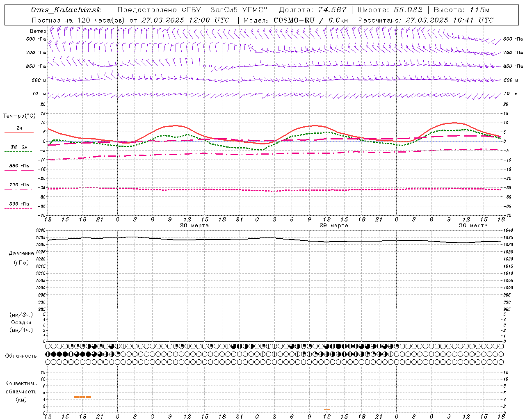Select the provider text ФГБУ "ЗапСиб УГМС"

pos(225,10)
